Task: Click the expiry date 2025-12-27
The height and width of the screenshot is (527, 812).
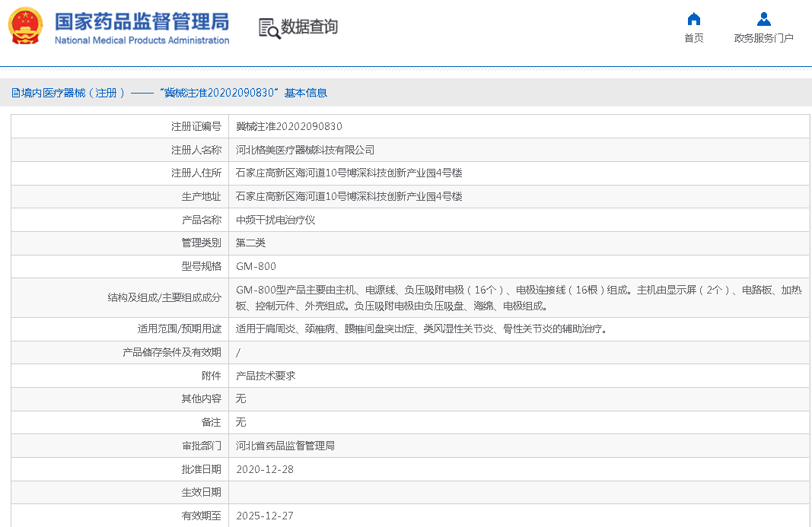Action: [x=264, y=516]
